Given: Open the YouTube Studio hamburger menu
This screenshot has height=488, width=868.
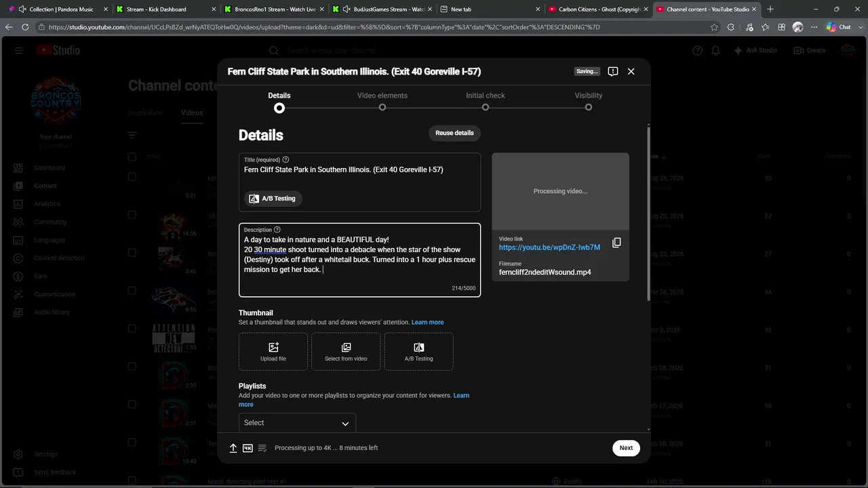Looking at the screenshot, I should [19, 51].
